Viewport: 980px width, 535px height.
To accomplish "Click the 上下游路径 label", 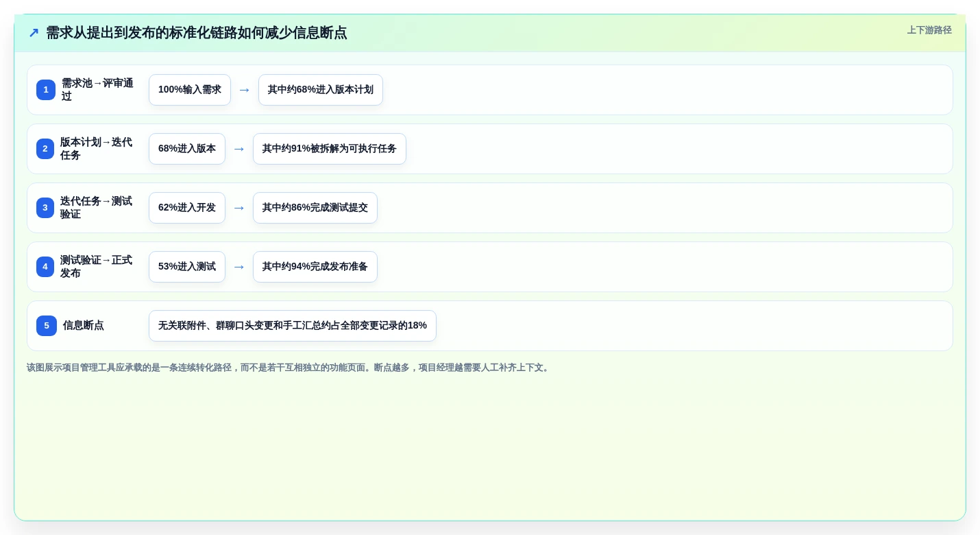I will [x=929, y=30].
